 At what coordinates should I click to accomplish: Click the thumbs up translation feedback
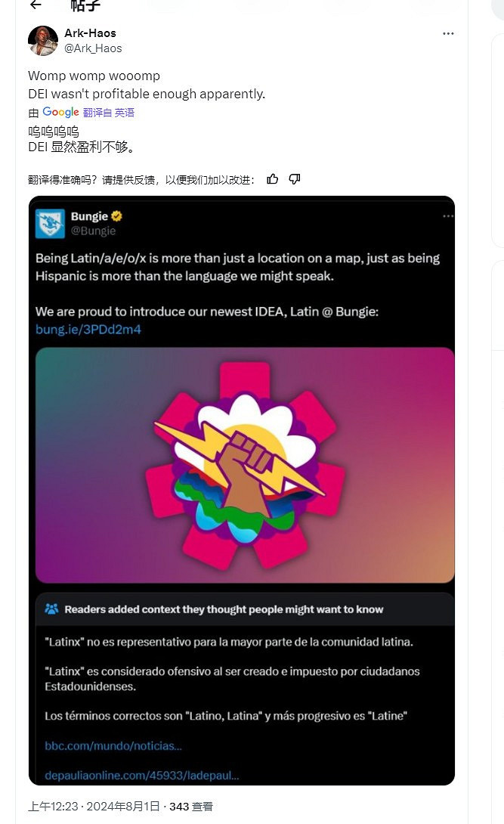[x=272, y=179]
